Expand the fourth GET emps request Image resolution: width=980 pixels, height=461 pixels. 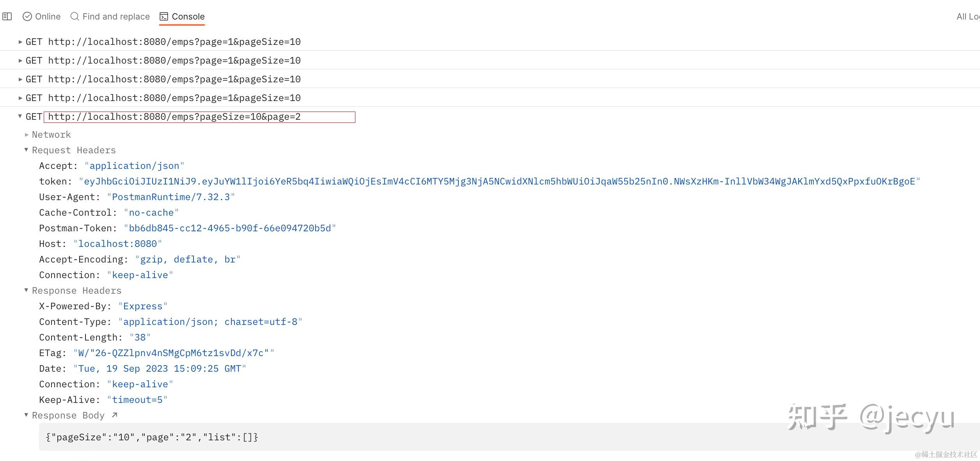(20, 98)
